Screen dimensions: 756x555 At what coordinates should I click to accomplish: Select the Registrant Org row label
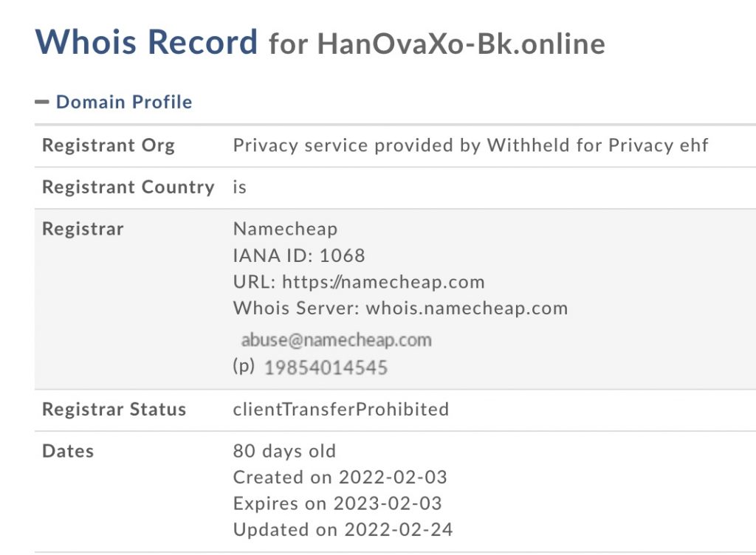point(109,145)
